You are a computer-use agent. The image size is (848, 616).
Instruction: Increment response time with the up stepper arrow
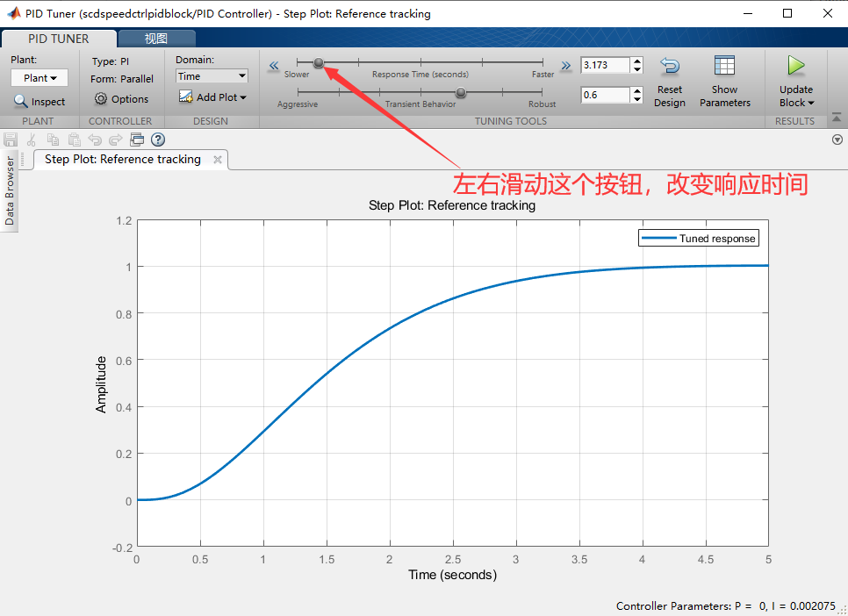(636, 61)
